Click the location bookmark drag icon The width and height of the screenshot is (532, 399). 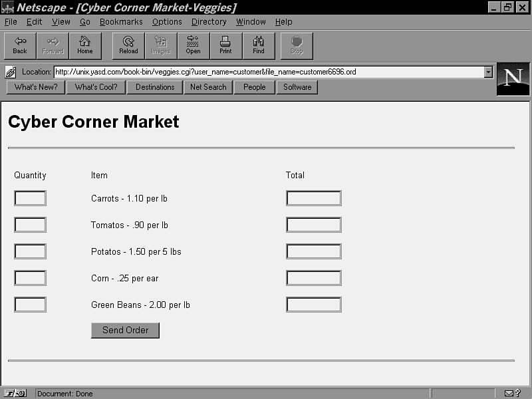(11, 72)
